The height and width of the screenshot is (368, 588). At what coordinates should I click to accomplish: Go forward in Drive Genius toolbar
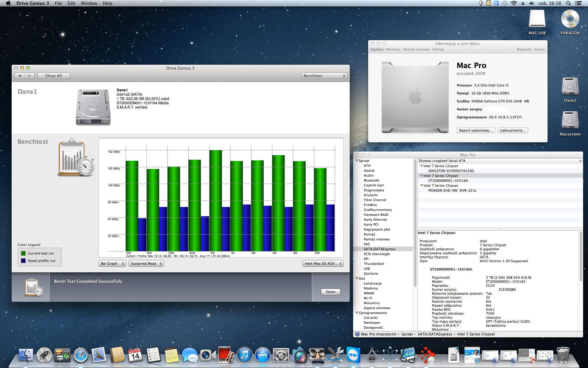[29, 76]
